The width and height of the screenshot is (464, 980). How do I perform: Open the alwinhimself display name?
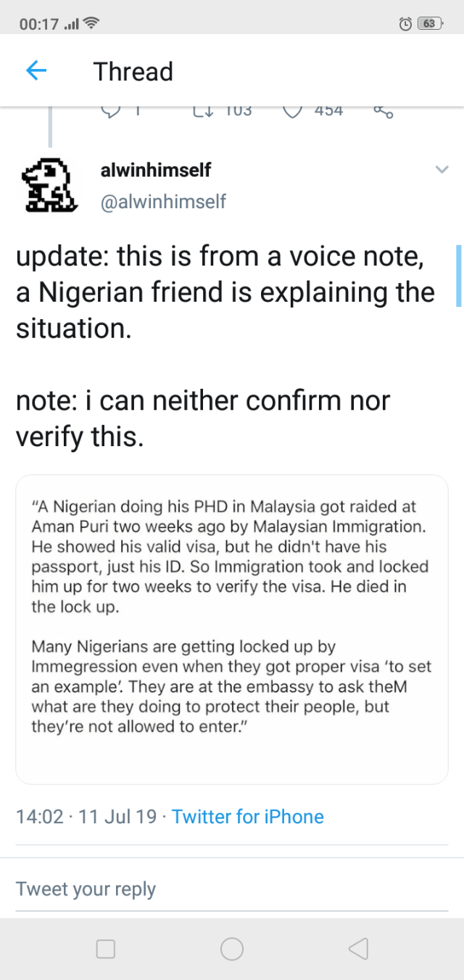156,170
